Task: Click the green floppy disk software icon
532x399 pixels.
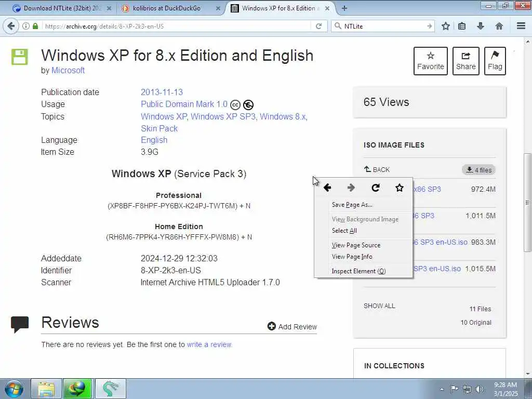Action: 20,57
